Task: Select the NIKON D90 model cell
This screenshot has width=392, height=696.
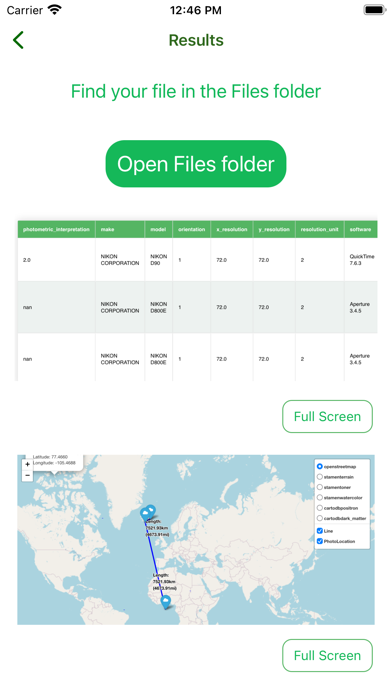Action: point(158,260)
